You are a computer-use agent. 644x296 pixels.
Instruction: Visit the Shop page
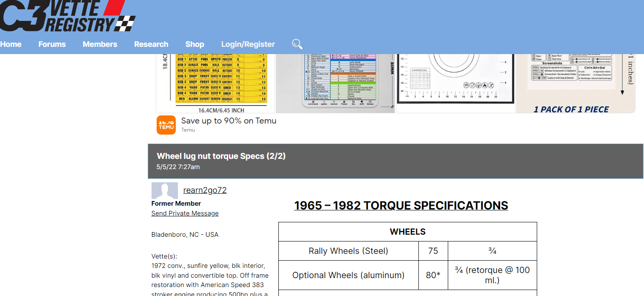coord(195,44)
